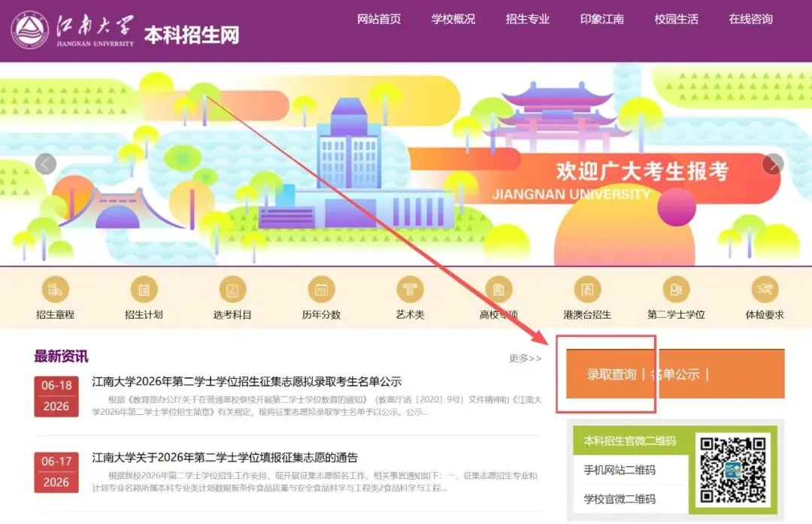Screen dimensions: 812x524
Task: Go to 网站首页 menu
Action: [378, 19]
